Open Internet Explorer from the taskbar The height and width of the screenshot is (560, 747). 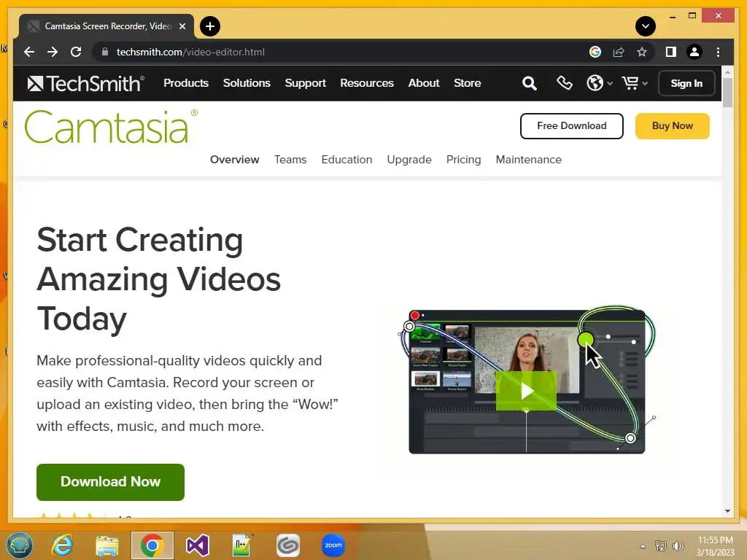pyautogui.click(x=62, y=545)
